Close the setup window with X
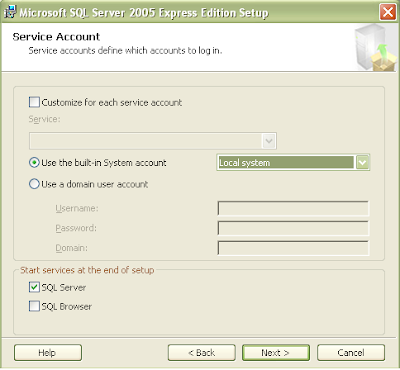 (388, 12)
